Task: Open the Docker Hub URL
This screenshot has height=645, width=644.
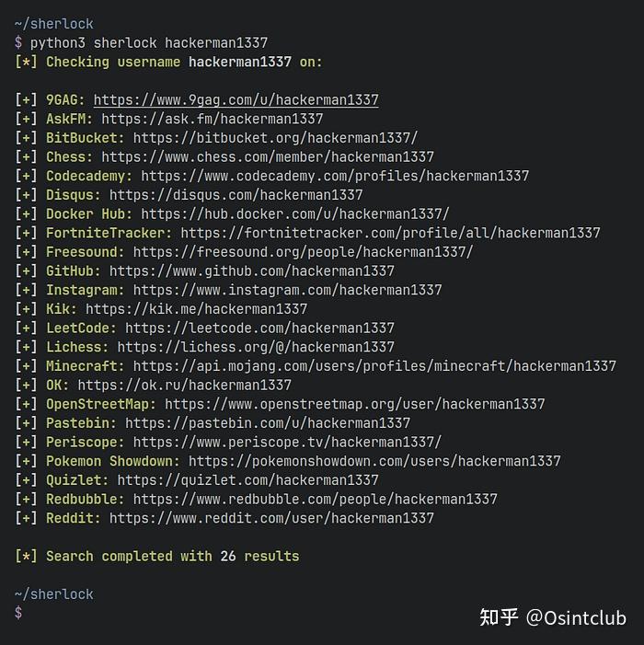Action: point(294,213)
